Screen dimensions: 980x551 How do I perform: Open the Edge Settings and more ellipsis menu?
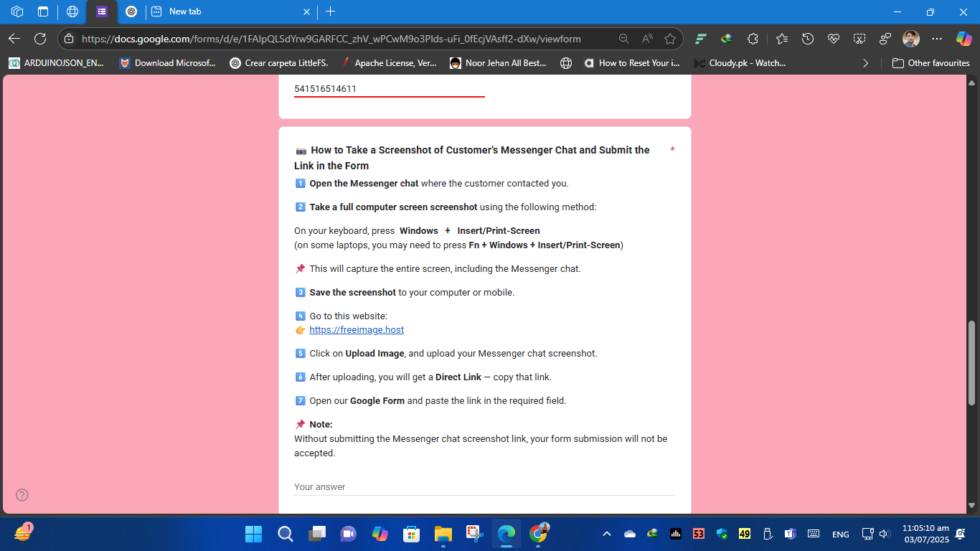coord(937,39)
